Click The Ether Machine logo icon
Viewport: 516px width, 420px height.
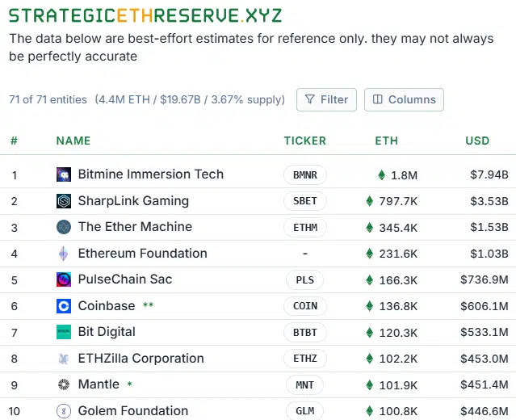pos(64,227)
